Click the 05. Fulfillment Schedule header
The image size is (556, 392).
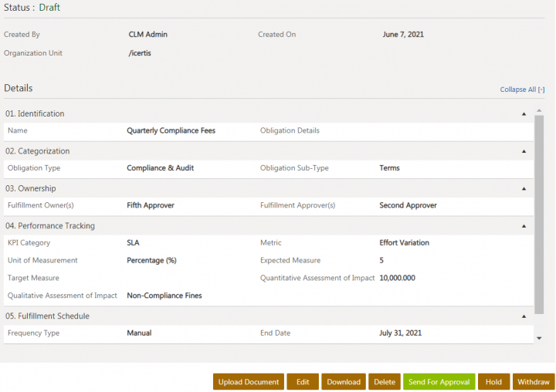point(48,316)
